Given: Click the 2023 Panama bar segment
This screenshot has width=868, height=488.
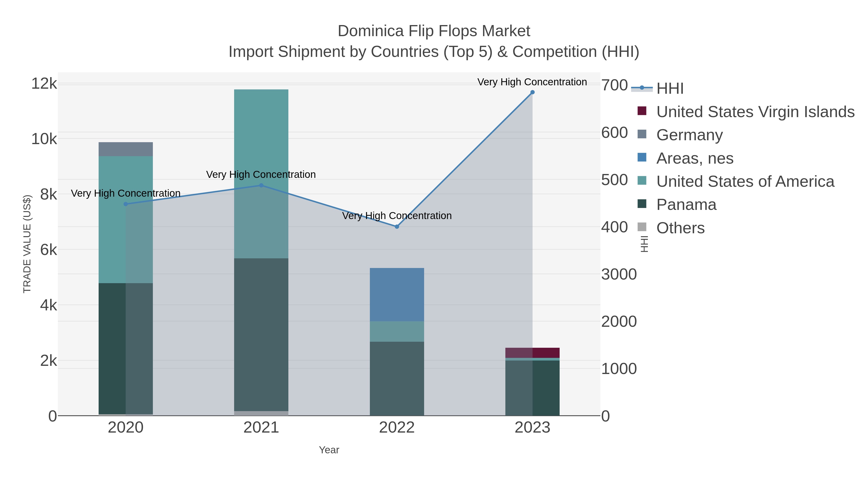Looking at the screenshot, I should tap(532, 388).
